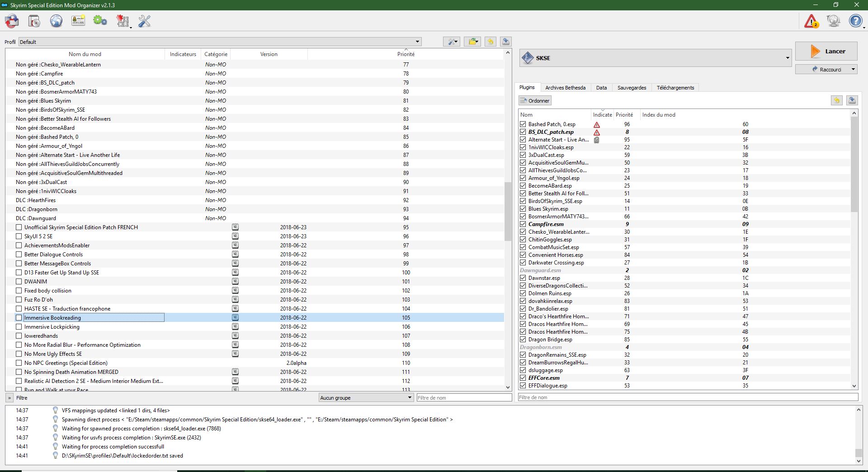Open dropdown arrow on tools puzzle icon
868x472 pixels.
point(131,27)
